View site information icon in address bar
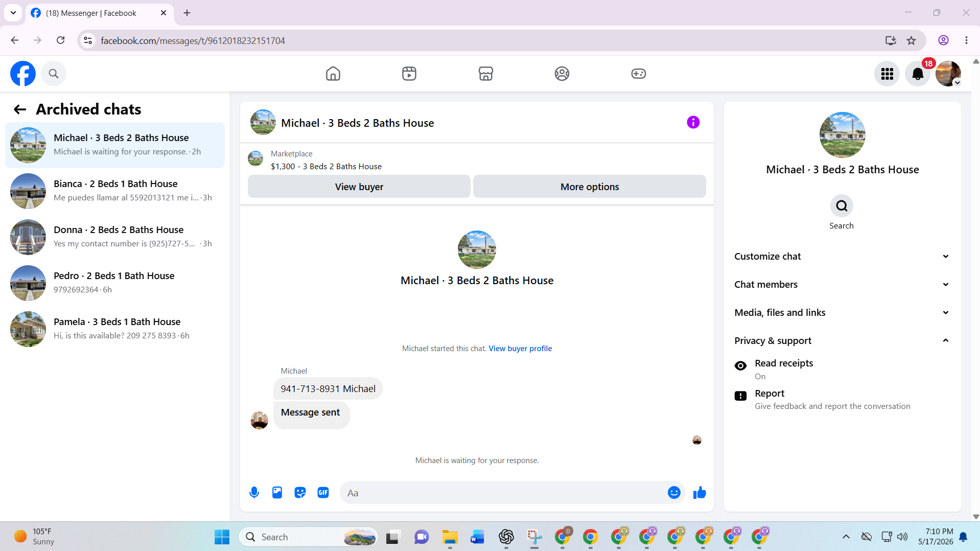 click(x=88, y=40)
